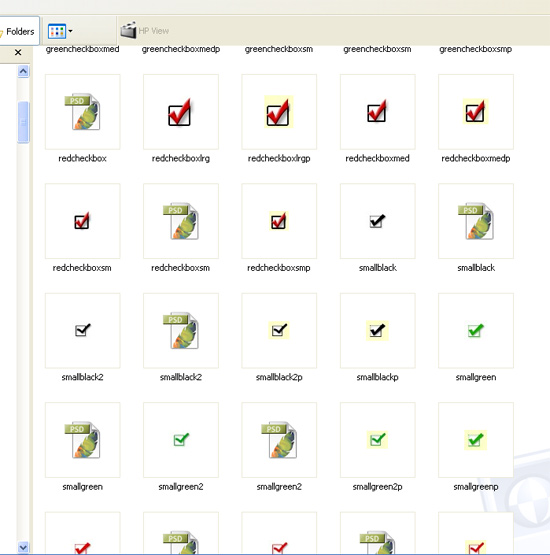Screen dimensions: 550x555
Task: Click the greencheckboxmed file name
Action: coord(82,49)
